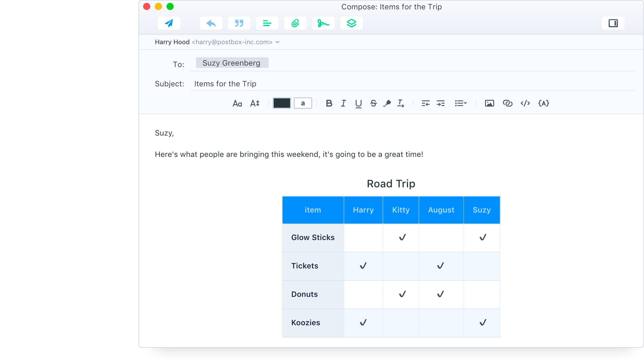The width and height of the screenshot is (644, 363).
Task: Select the Suzy column header
Action: (482, 210)
